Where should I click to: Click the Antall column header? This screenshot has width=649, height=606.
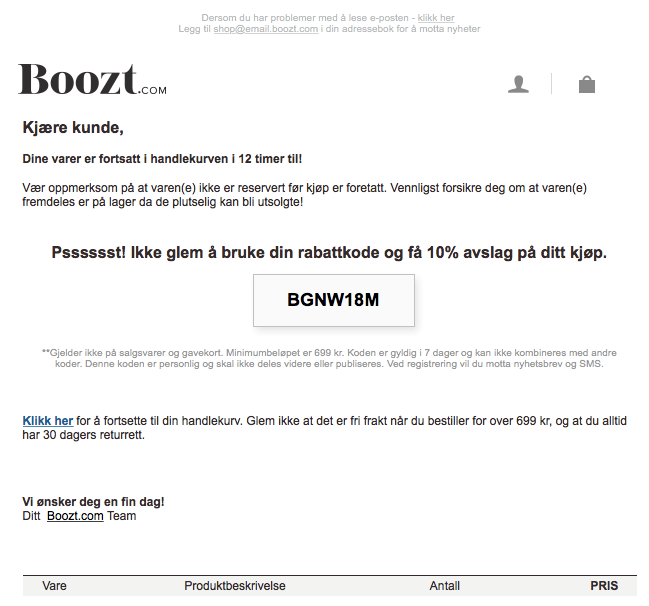(x=445, y=586)
